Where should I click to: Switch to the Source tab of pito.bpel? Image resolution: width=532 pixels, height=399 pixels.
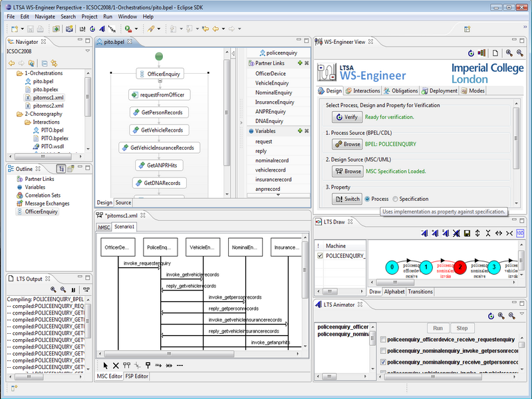pos(123,203)
